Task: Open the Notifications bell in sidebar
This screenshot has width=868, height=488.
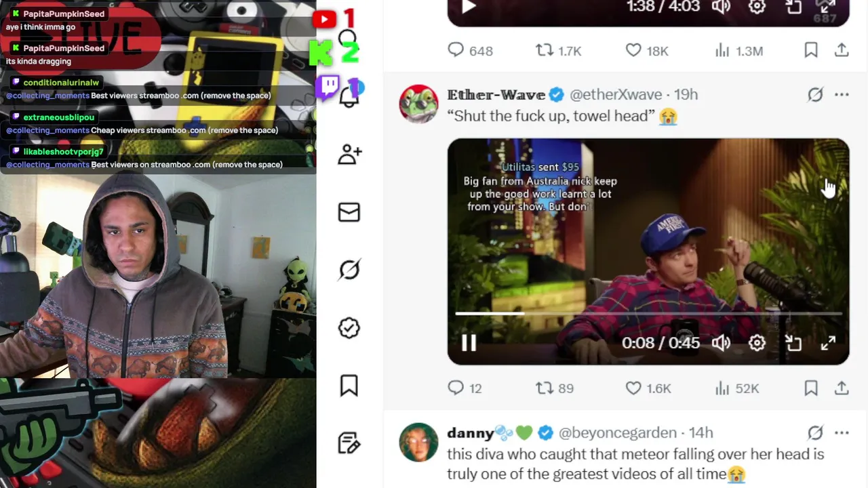Action: tap(349, 97)
